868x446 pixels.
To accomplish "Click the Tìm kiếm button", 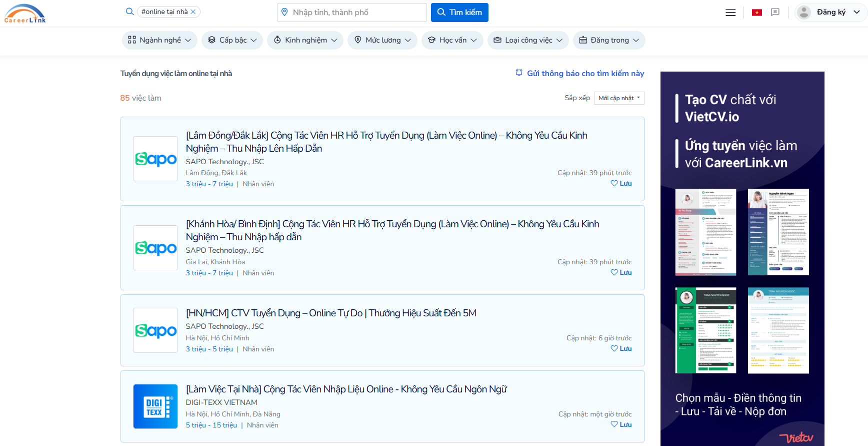I will click(x=459, y=13).
